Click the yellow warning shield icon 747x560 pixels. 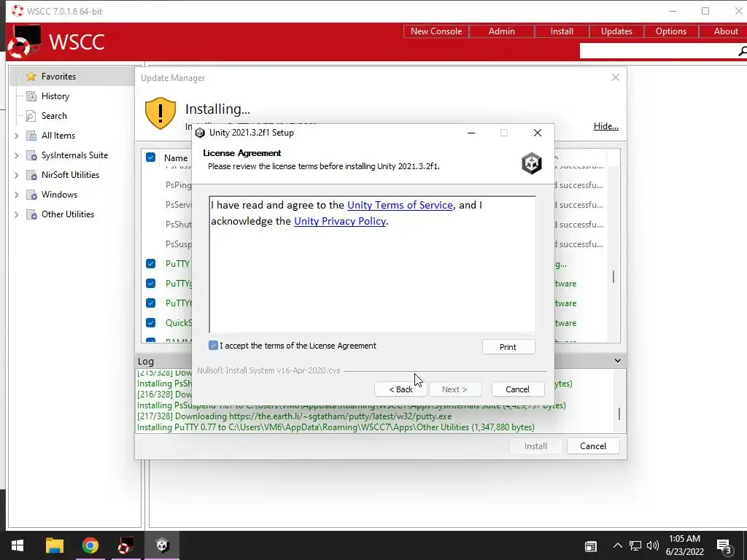point(160,113)
